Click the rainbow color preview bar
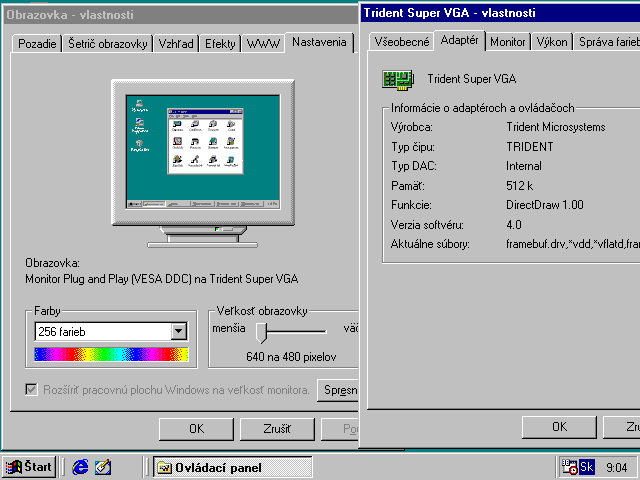This screenshot has width=640, height=480. [x=111, y=354]
